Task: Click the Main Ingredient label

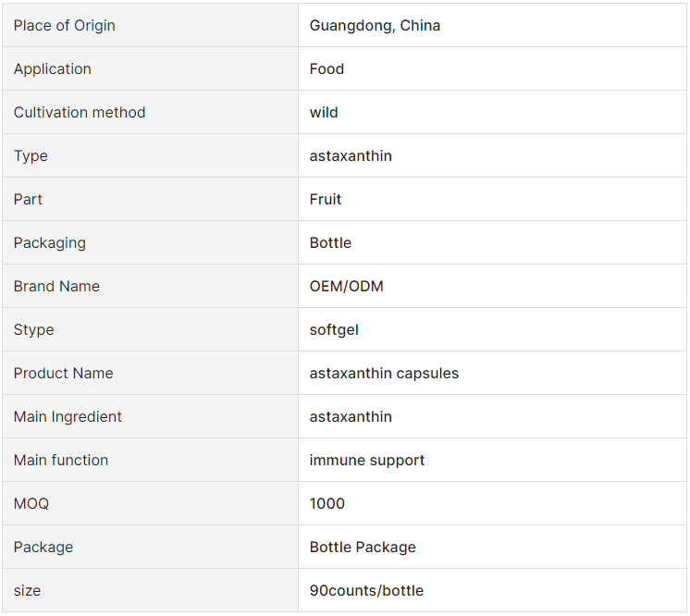Action: point(68,417)
